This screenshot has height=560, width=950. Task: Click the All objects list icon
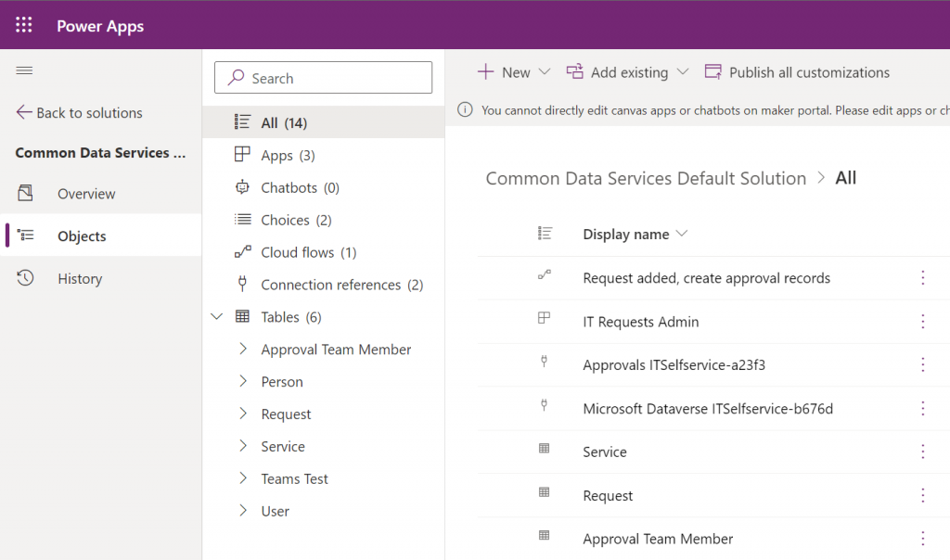pyautogui.click(x=242, y=122)
